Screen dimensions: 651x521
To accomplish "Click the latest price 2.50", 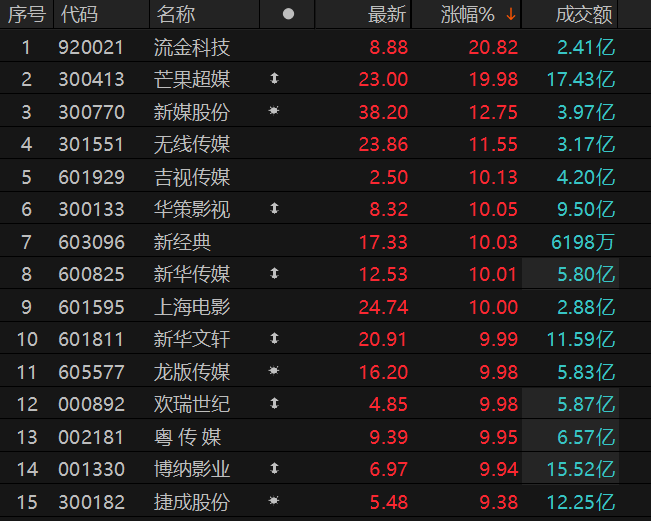I will [389, 177].
